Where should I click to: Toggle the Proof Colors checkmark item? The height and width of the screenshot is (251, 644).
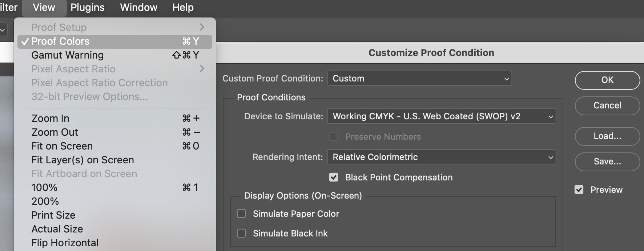[x=60, y=41]
